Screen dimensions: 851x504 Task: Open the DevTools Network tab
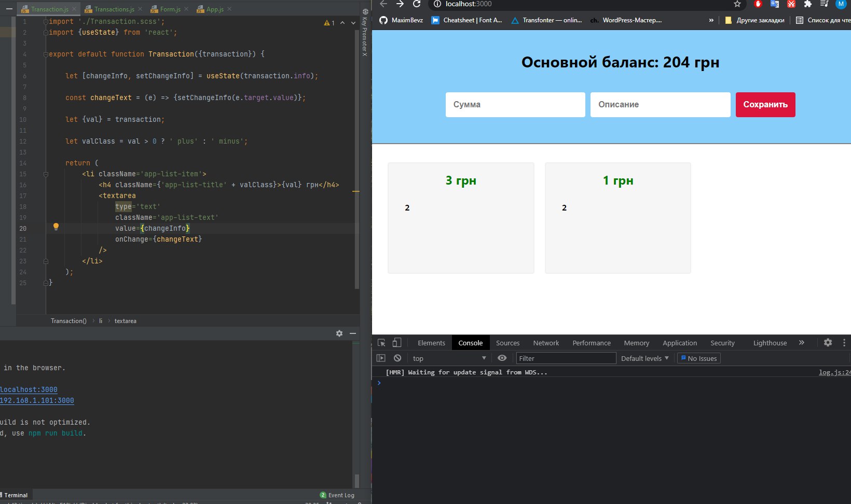tap(546, 343)
